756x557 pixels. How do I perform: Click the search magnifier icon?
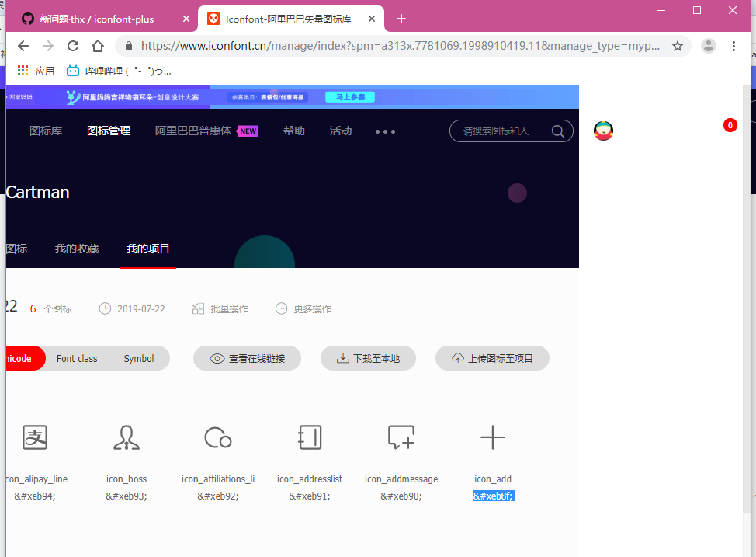pyautogui.click(x=558, y=131)
